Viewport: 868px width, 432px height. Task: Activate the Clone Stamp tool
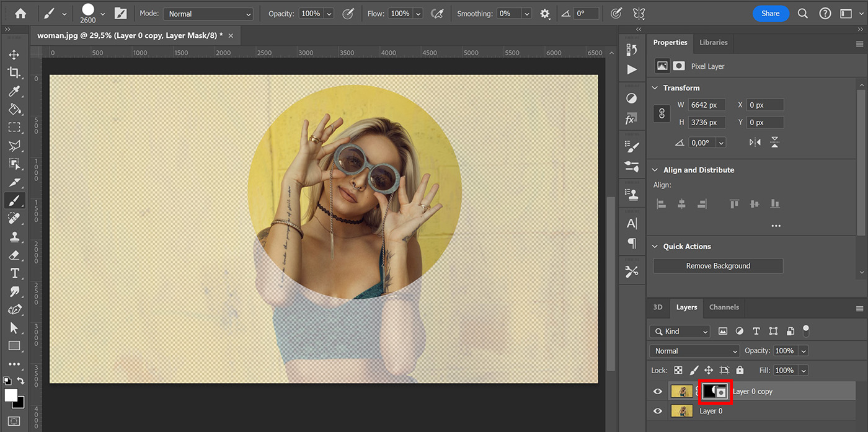pos(15,237)
